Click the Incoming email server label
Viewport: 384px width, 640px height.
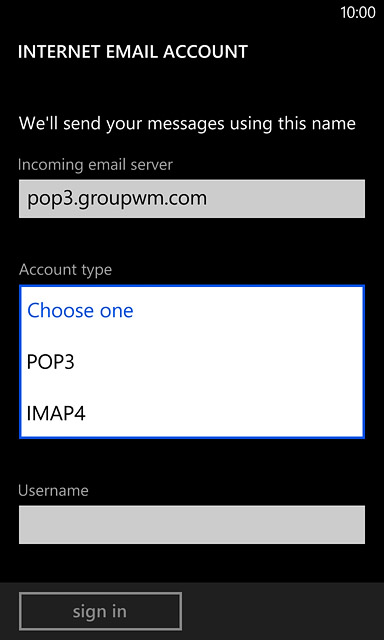pyautogui.click(x=95, y=164)
